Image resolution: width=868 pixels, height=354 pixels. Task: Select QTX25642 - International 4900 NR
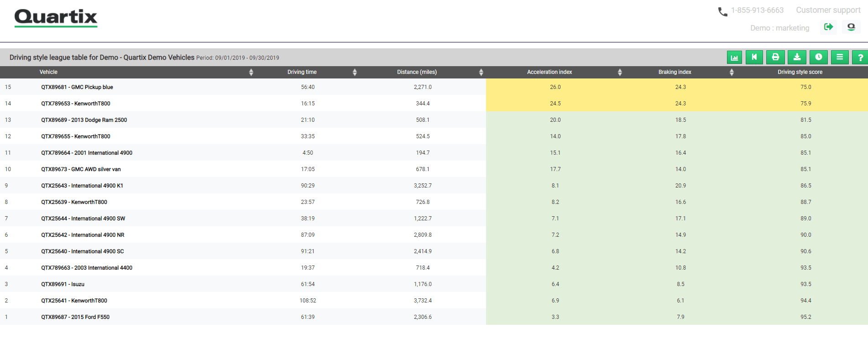83,235
